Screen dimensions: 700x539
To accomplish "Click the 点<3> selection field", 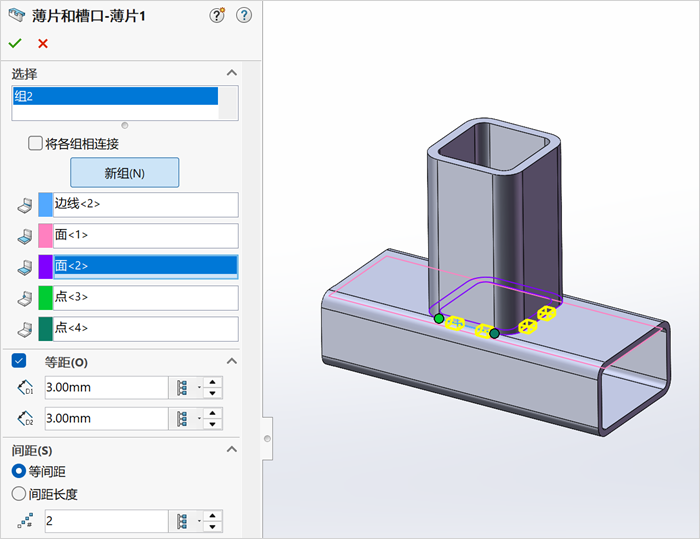I will pyautogui.click(x=146, y=298).
